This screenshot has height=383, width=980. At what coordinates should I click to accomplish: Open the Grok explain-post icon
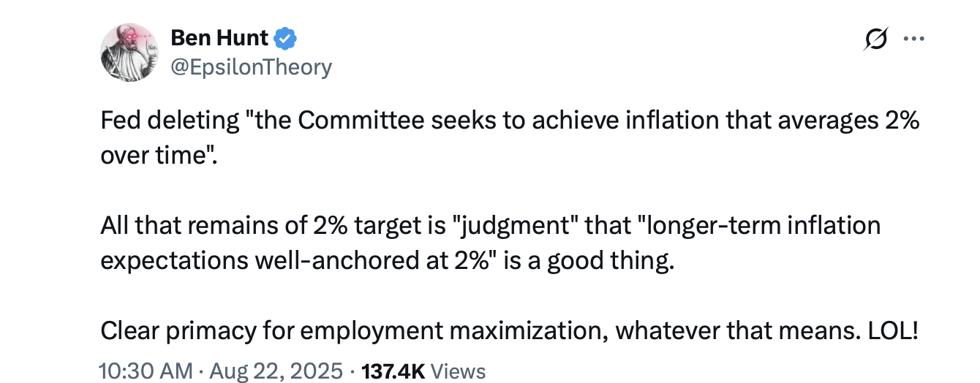pos(875,39)
